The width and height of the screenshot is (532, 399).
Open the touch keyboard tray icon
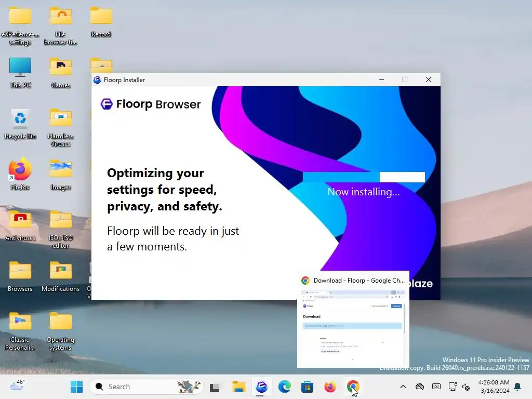[x=436, y=387]
